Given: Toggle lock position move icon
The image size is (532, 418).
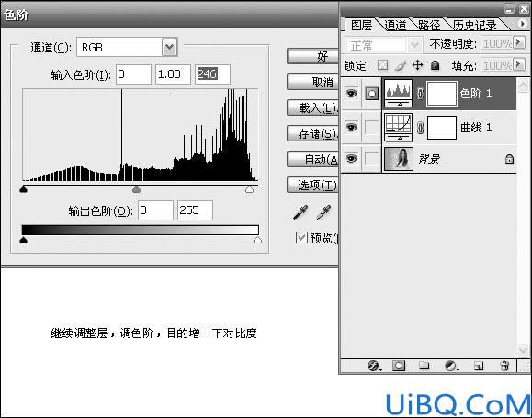Looking at the screenshot, I should pos(417,65).
